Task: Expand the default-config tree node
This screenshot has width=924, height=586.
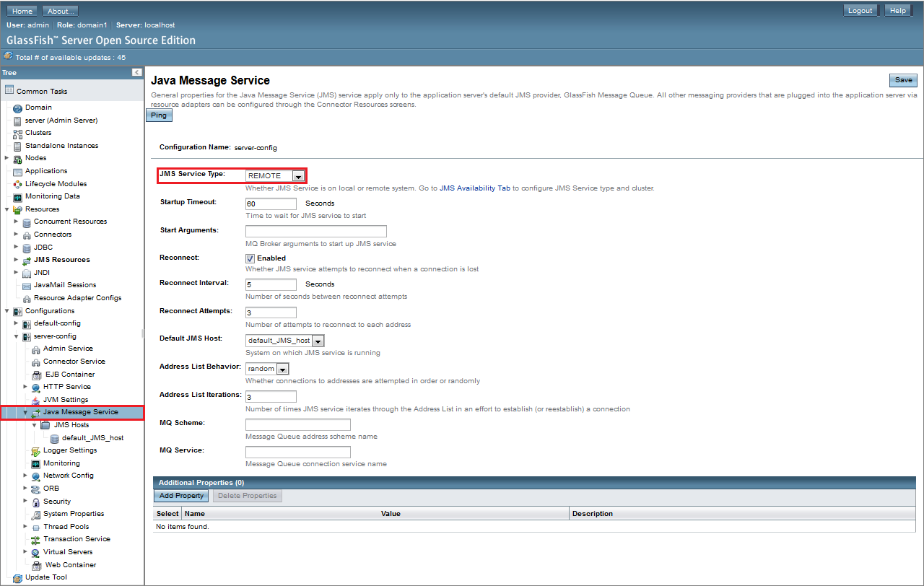Action: click(16, 323)
